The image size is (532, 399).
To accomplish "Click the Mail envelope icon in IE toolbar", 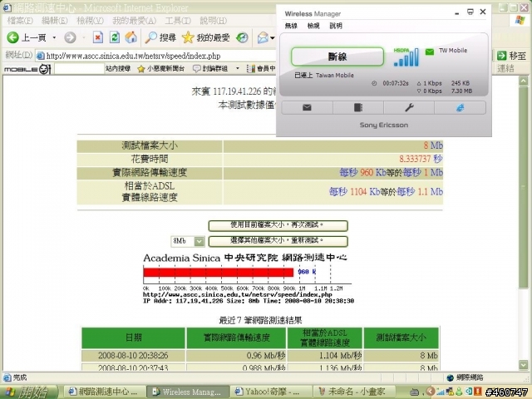I will pyautogui.click(x=263, y=37).
